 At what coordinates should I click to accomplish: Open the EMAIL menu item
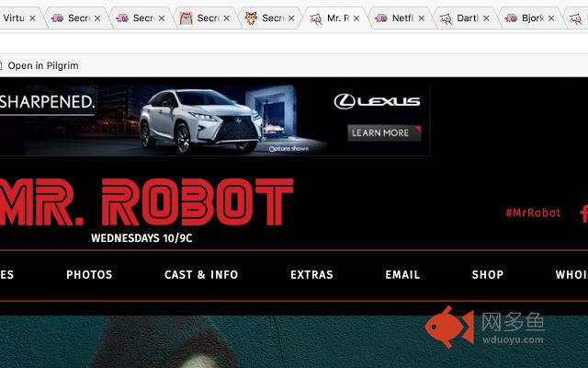pyautogui.click(x=402, y=274)
